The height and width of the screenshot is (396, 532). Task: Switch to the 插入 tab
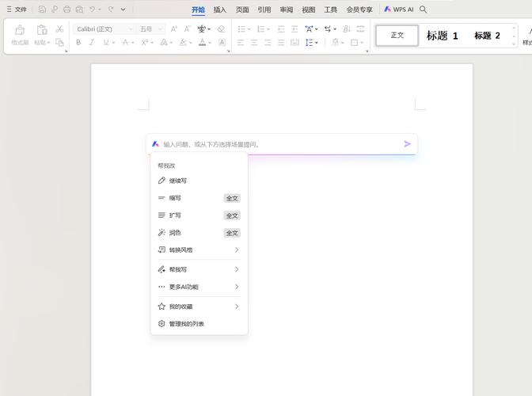pos(220,10)
